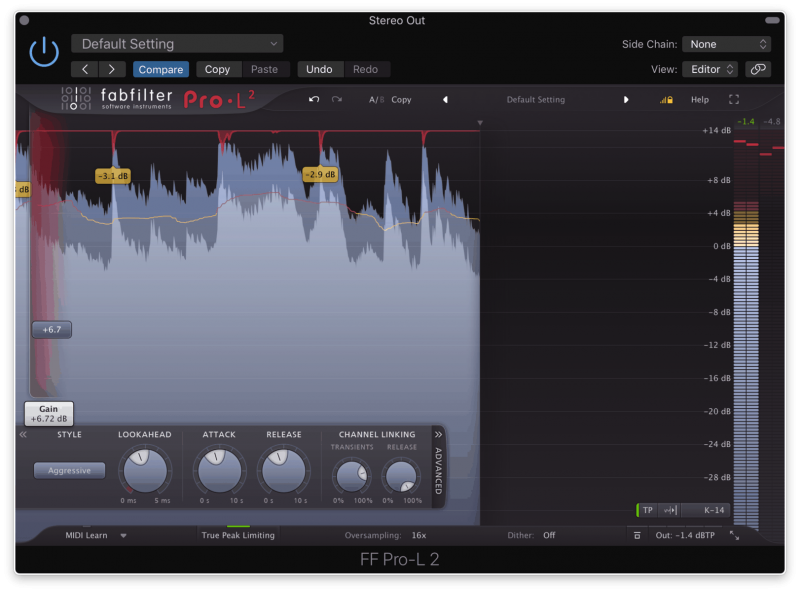
Task: Open the Default Setting preset menu in Pro-L 2
Action: (536, 100)
